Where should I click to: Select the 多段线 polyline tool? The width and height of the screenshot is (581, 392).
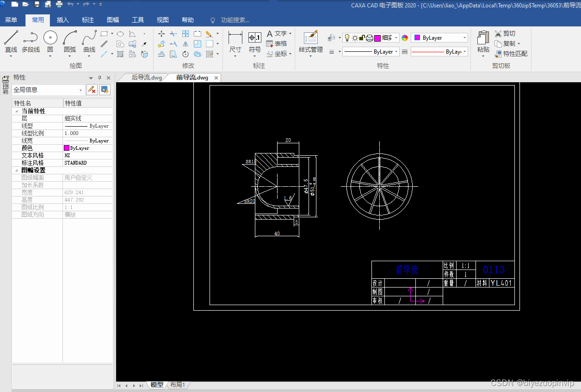click(31, 42)
